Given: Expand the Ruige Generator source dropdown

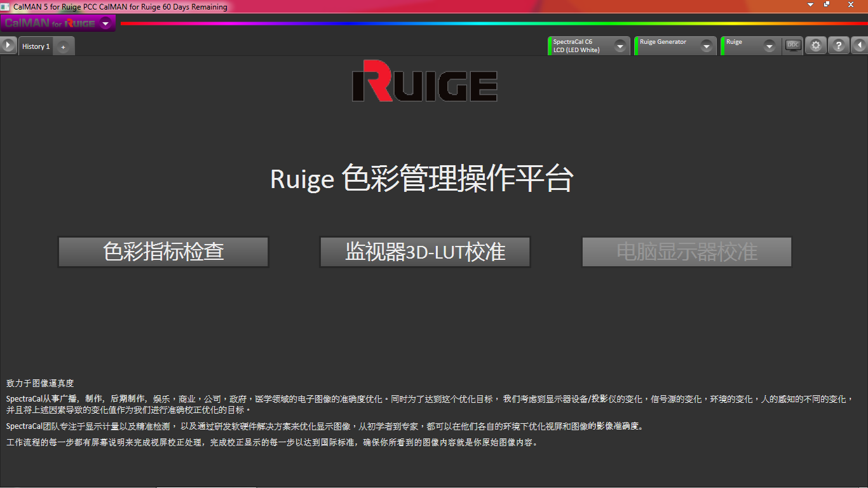Looking at the screenshot, I should coord(706,46).
